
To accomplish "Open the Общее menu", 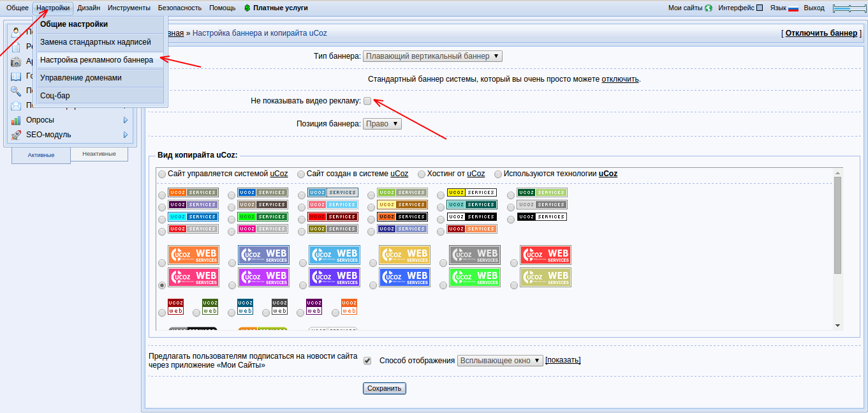I will (17, 8).
